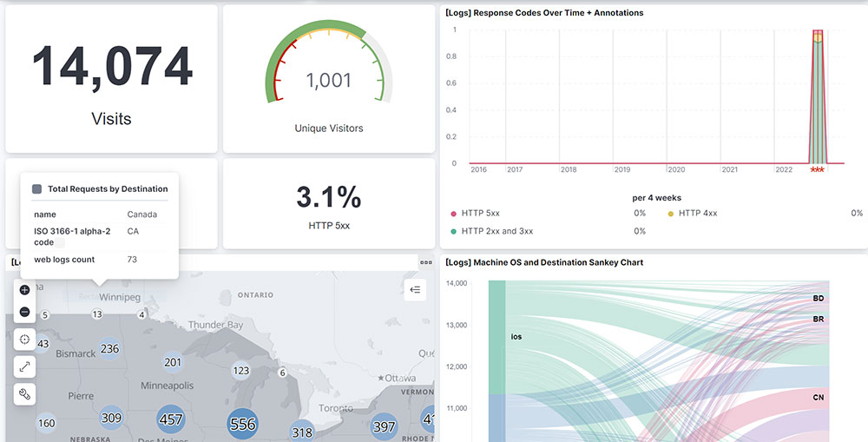The width and height of the screenshot is (868, 442).
Task: Zoom out on the map
Action: point(24,312)
